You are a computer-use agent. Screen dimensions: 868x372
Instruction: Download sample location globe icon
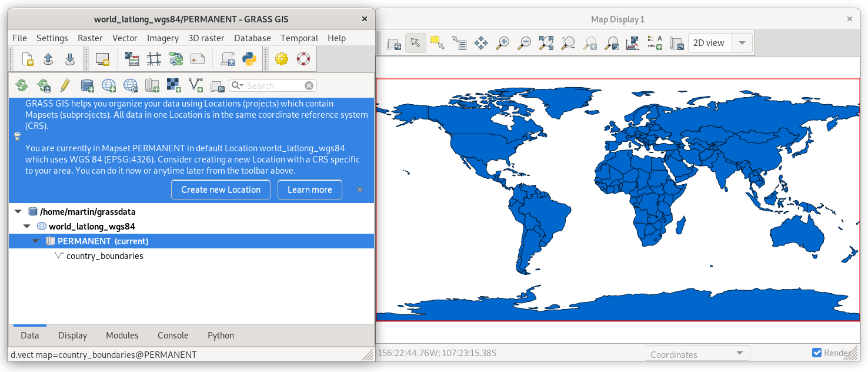coord(131,86)
